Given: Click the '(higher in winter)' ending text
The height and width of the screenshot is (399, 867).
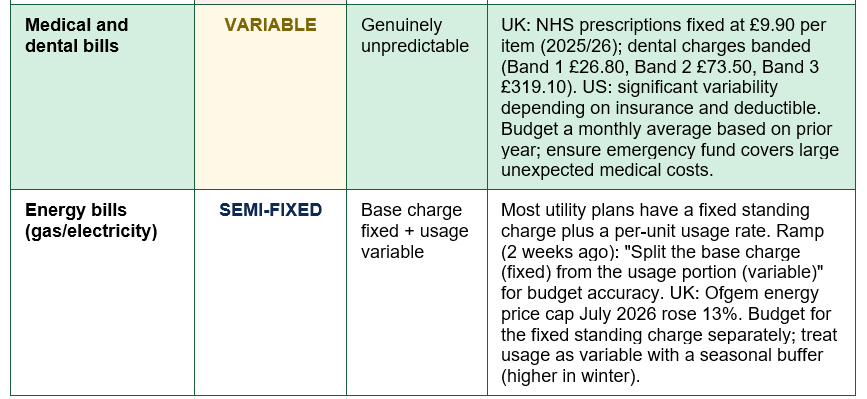Looking at the screenshot, I should tap(571, 377).
